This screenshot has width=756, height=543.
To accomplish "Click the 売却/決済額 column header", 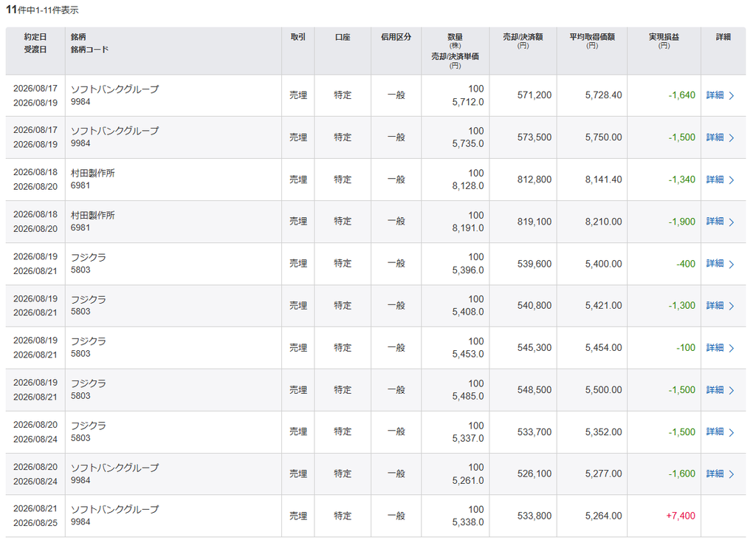I will pos(523,37).
